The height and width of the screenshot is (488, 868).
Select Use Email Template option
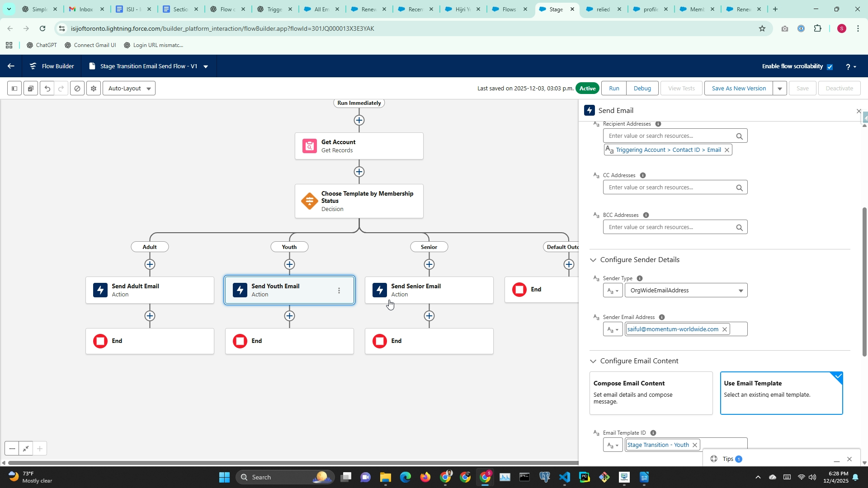pos(781,393)
